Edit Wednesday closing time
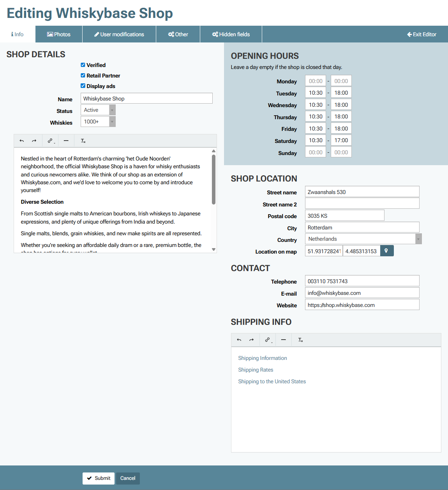This screenshot has width=448, height=490. [x=341, y=104]
